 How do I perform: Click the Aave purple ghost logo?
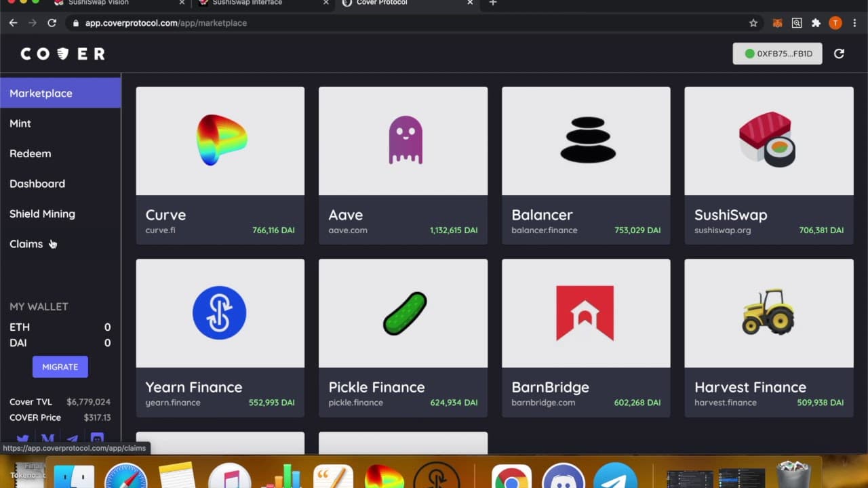click(406, 140)
